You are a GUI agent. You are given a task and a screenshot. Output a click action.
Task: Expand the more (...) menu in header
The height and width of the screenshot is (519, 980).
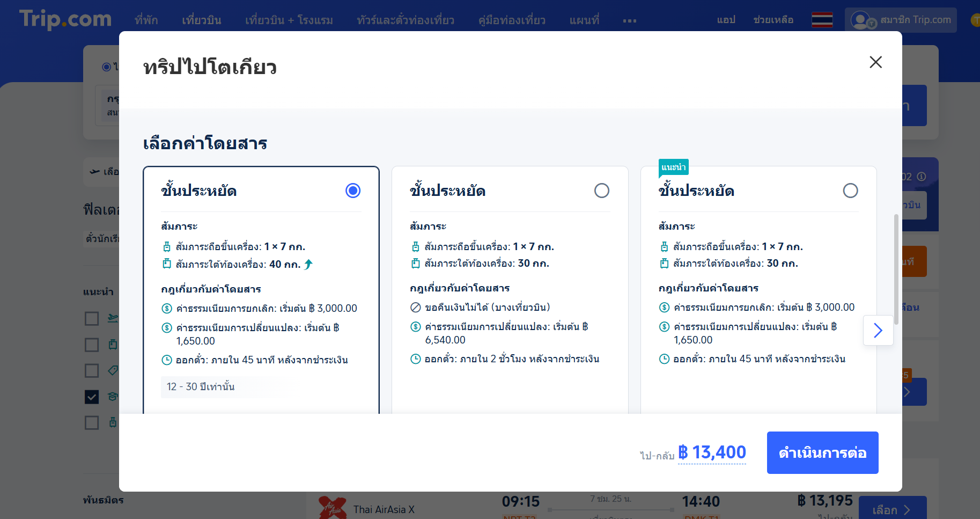tap(630, 21)
